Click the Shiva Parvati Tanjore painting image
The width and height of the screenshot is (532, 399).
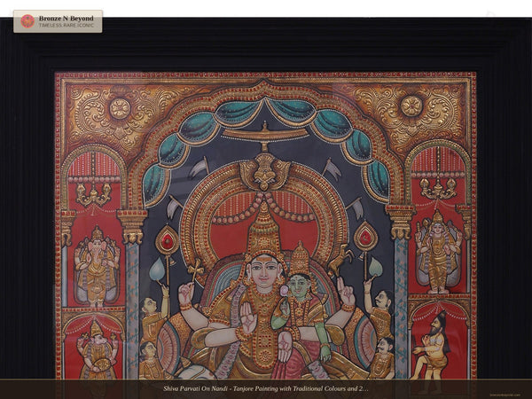tap(266, 208)
